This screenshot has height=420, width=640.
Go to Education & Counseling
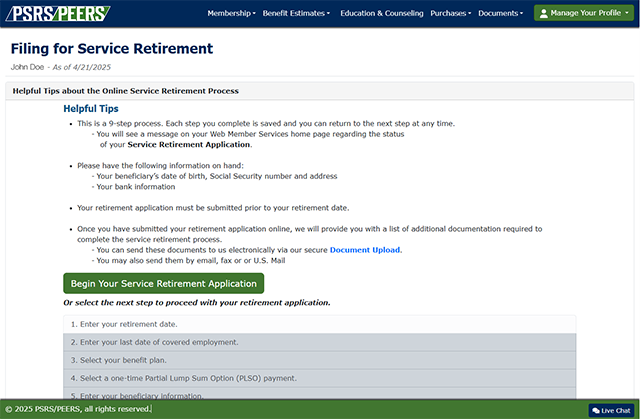(382, 13)
